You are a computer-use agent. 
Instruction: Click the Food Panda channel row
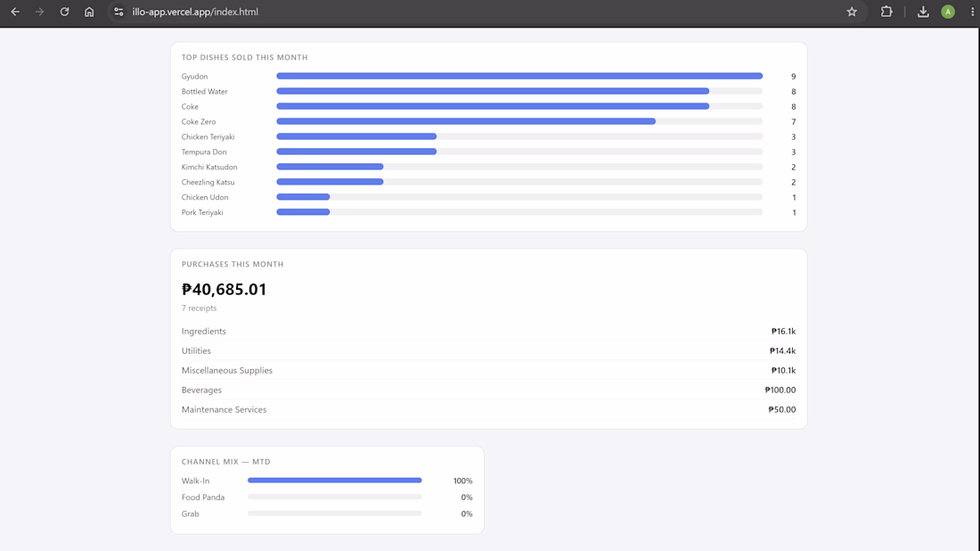(x=327, y=498)
